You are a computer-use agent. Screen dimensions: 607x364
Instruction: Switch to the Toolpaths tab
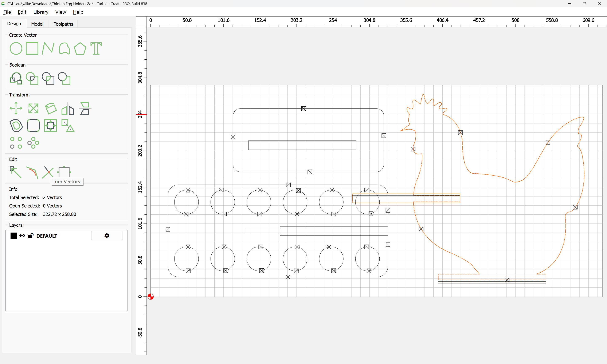pyautogui.click(x=63, y=24)
